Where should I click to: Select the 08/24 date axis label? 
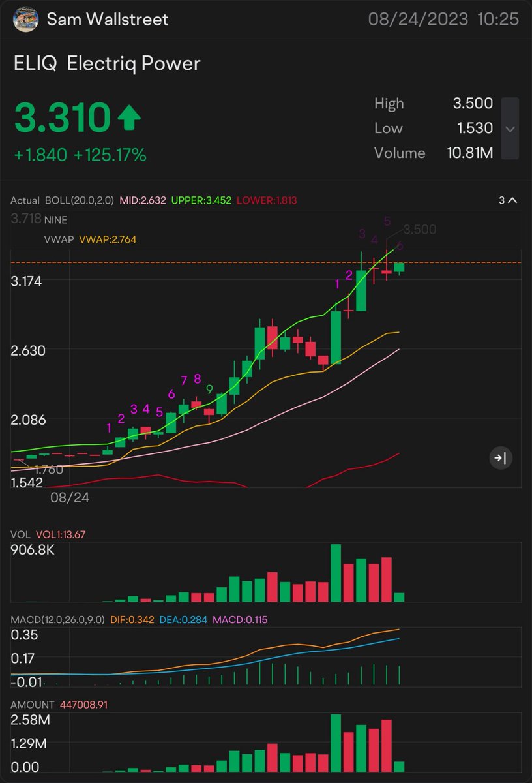tap(70, 497)
